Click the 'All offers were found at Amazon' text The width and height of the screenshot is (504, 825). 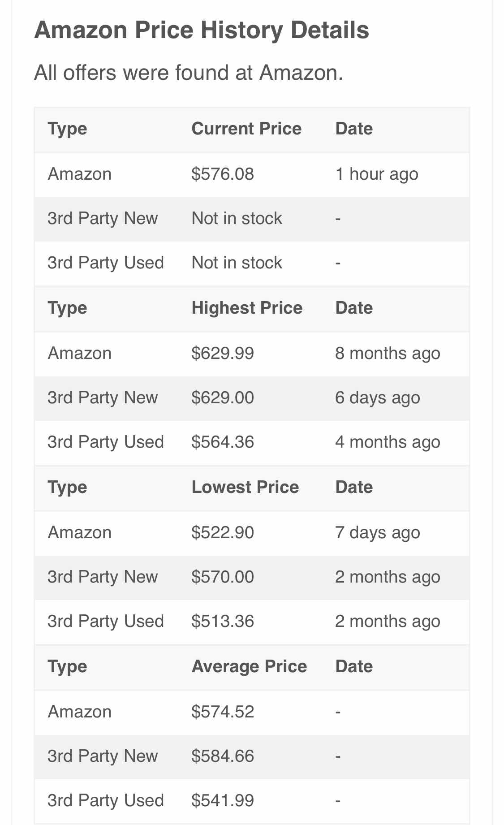pos(189,73)
